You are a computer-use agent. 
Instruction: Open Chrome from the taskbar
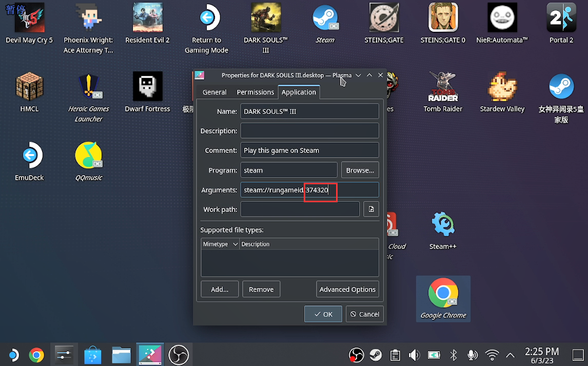(x=36, y=355)
